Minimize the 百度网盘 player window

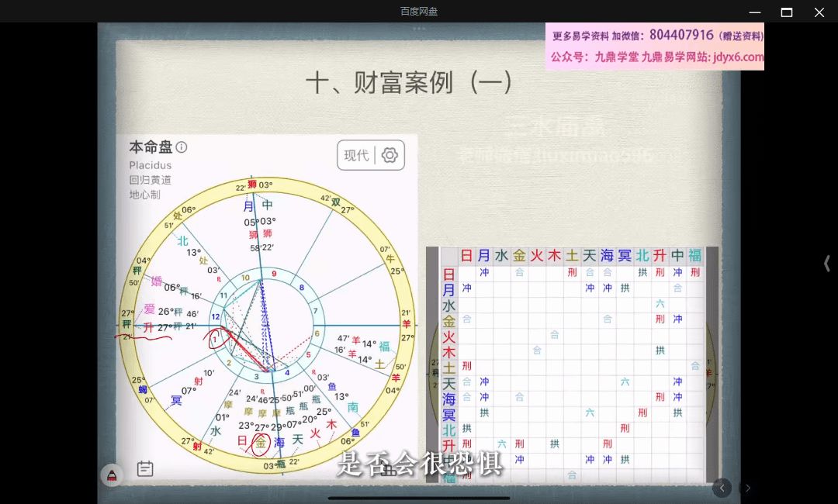point(753,12)
